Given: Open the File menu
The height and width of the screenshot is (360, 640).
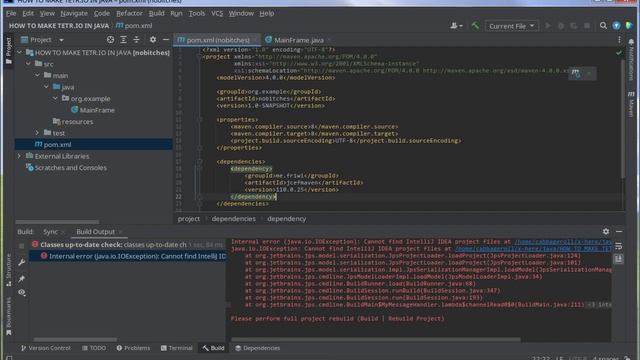Looking at the screenshot, I should [x=11, y=13].
